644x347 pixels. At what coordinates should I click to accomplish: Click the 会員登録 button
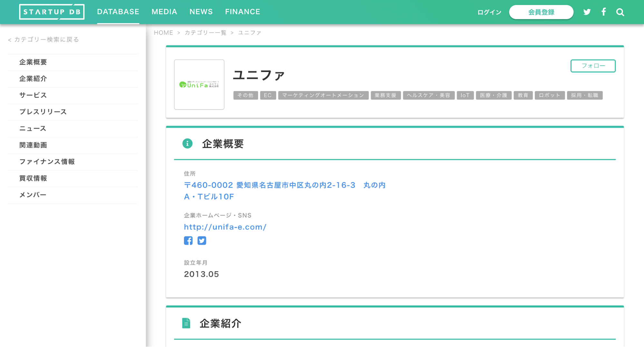541,12
